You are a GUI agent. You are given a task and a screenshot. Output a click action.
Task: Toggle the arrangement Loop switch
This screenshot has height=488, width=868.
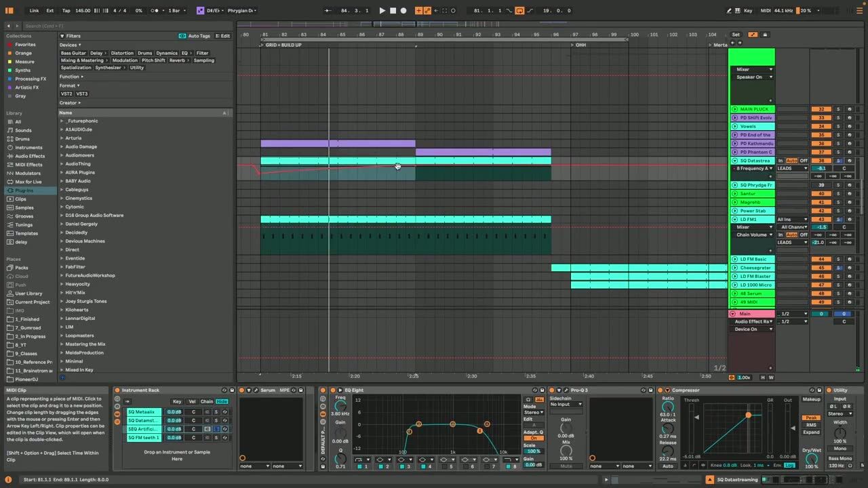click(519, 11)
